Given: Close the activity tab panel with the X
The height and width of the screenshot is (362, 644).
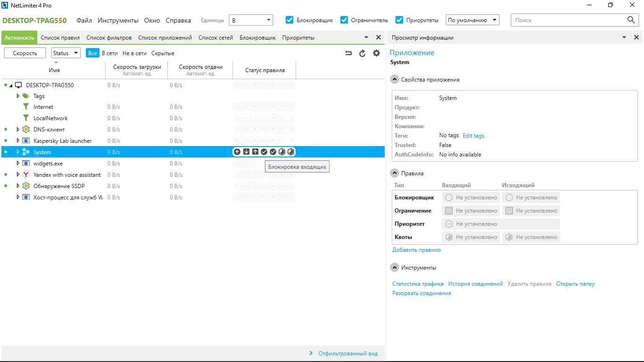Looking at the screenshot, I should [378, 37].
